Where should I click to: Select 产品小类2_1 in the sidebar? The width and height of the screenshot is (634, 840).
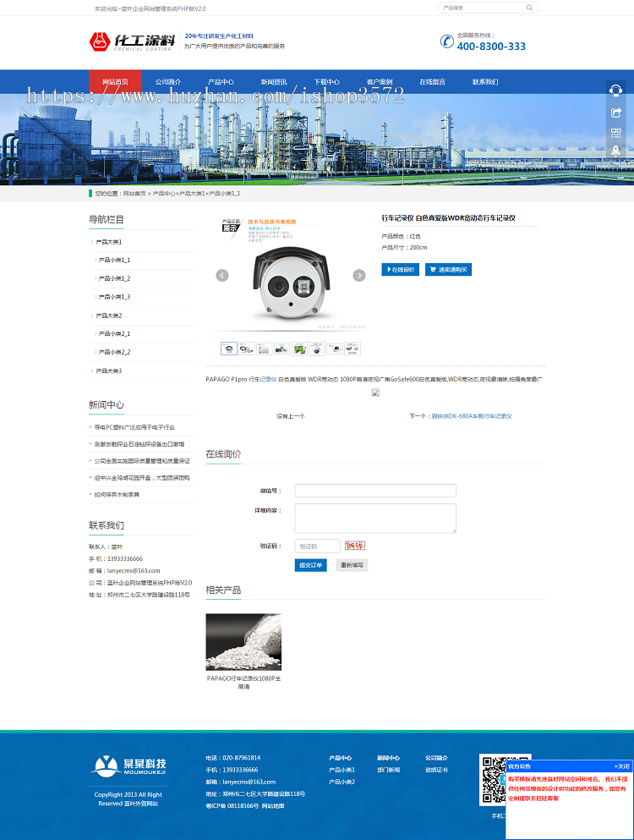(114, 334)
